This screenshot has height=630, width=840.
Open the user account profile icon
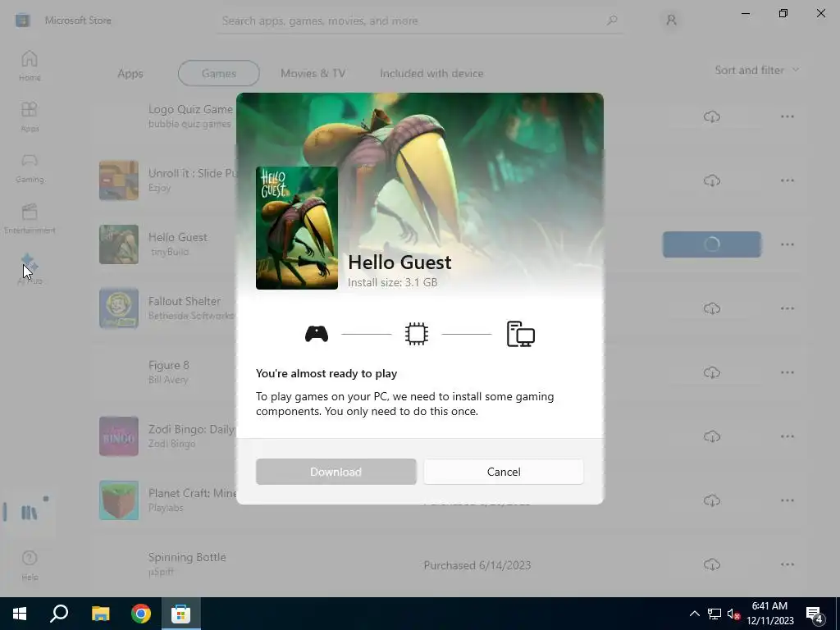pyautogui.click(x=671, y=21)
